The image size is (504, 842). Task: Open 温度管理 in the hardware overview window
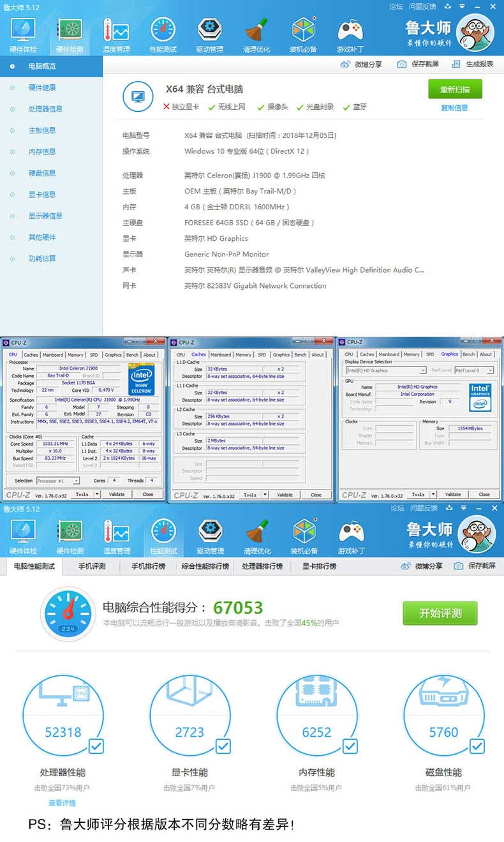[116, 35]
